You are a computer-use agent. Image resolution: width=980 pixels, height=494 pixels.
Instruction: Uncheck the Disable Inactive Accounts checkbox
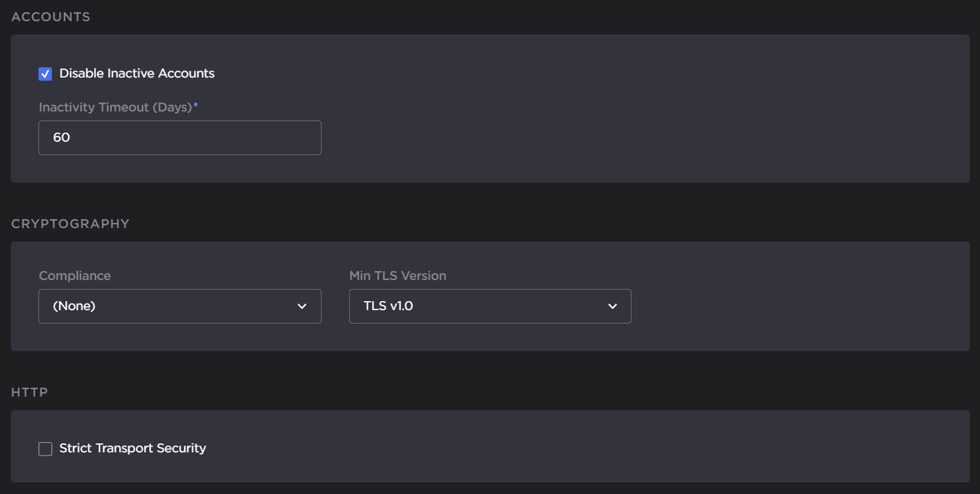(x=45, y=74)
